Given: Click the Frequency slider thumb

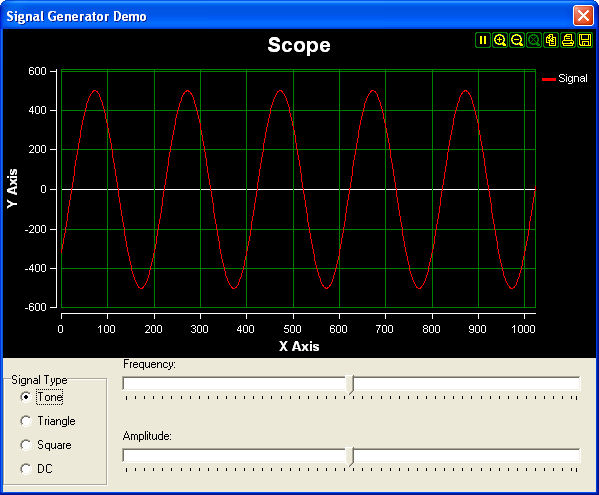Looking at the screenshot, I should tap(350, 384).
